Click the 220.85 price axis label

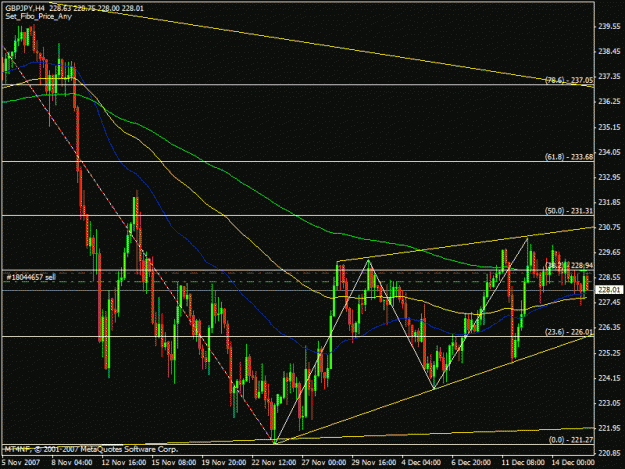(609, 453)
